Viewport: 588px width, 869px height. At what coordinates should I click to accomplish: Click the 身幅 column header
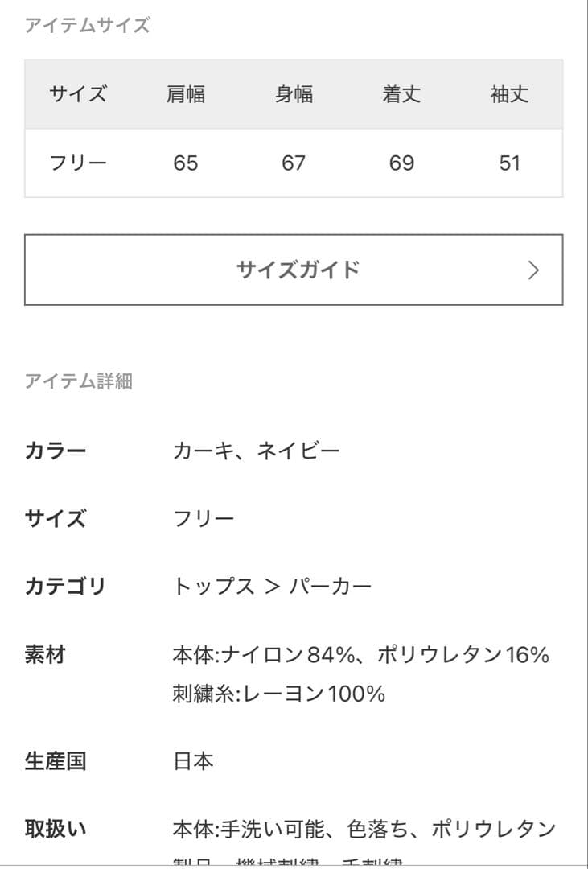point(294,95)
